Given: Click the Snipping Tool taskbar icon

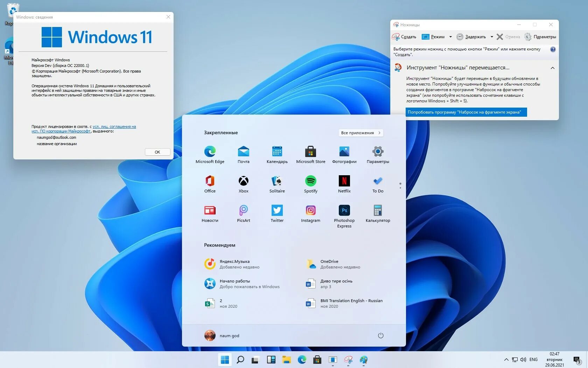Looking at the screenshot, I should tap(348, 360).
